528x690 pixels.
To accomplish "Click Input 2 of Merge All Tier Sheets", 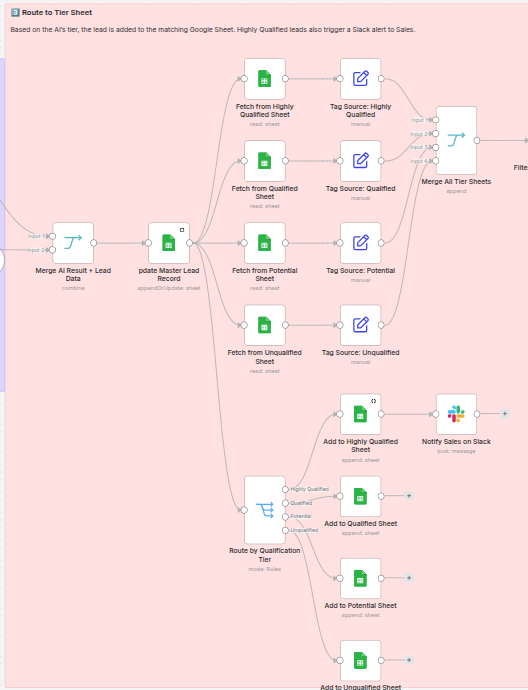I will point(436,133).
